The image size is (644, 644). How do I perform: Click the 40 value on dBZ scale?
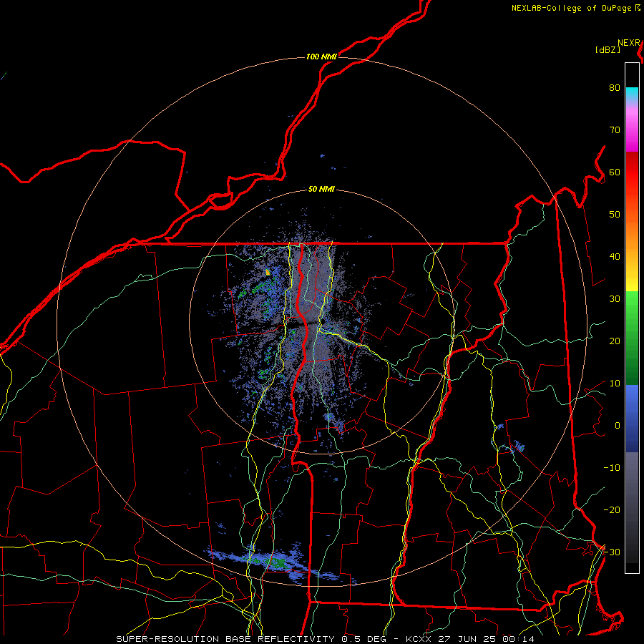coord(615,257)
